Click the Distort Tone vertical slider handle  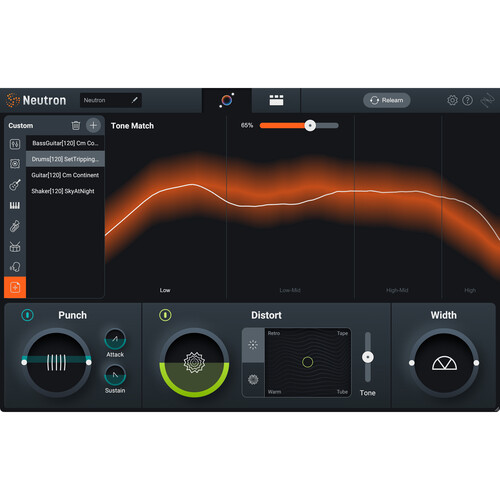pyautogui.click(x=368, y=357)
